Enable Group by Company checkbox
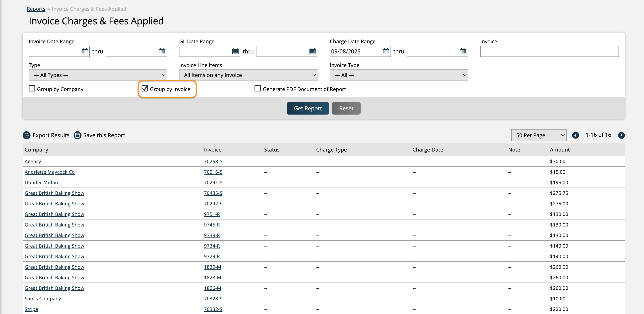 32,89
